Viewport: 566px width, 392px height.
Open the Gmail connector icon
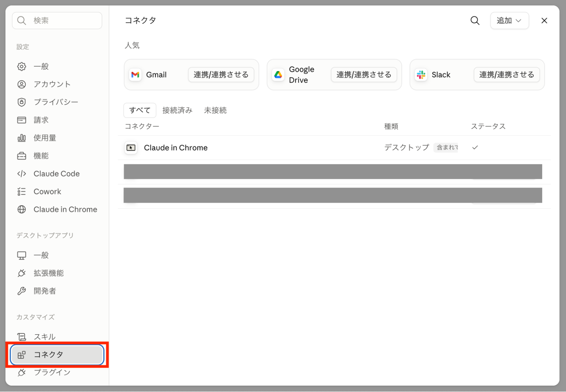[135, 75]
